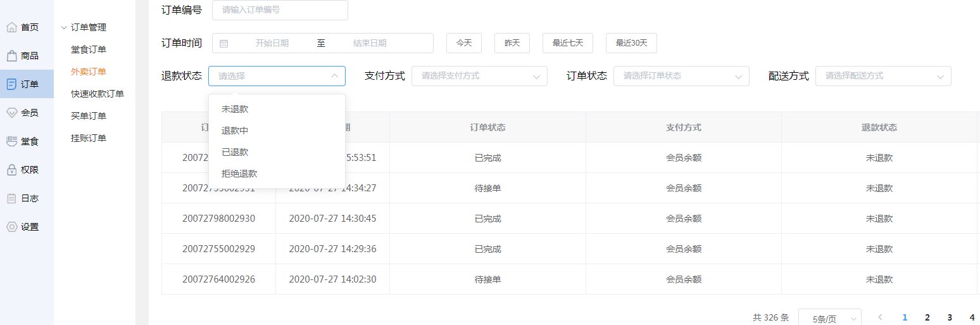Collapse the 订单管理 tree group

coord(64,27)
